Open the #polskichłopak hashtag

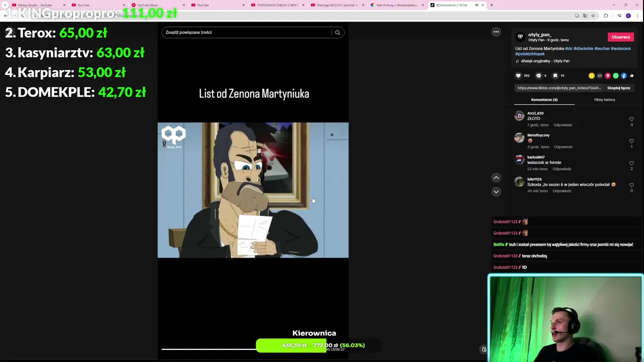pos(530,54)
